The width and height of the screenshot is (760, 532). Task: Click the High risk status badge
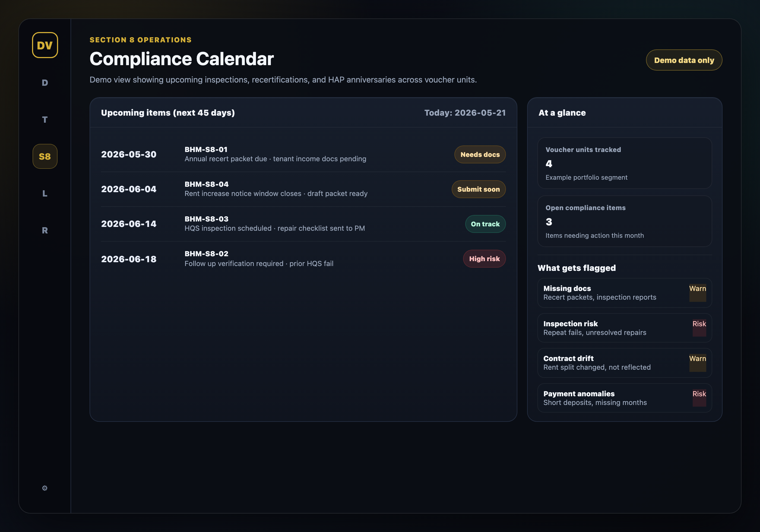[484, 259]
